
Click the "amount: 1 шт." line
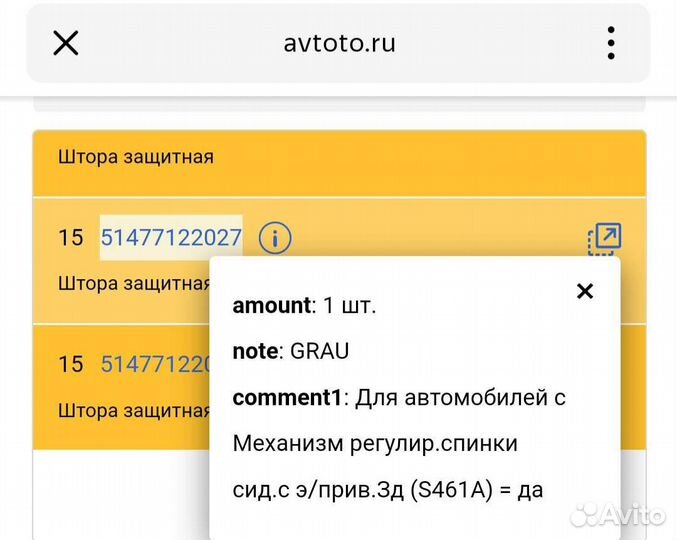(305, 306)
